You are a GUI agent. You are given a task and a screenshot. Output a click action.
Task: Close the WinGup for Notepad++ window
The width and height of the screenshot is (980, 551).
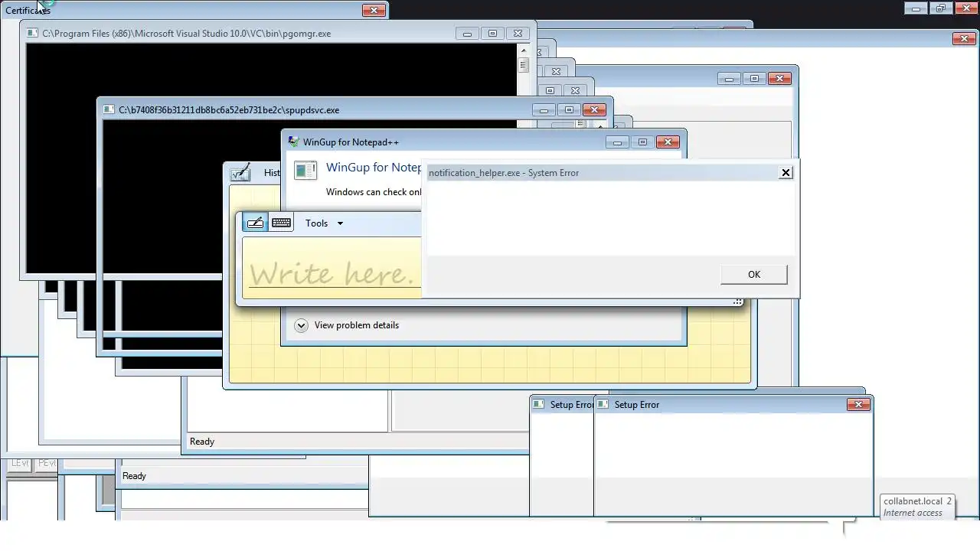[668, 142]
